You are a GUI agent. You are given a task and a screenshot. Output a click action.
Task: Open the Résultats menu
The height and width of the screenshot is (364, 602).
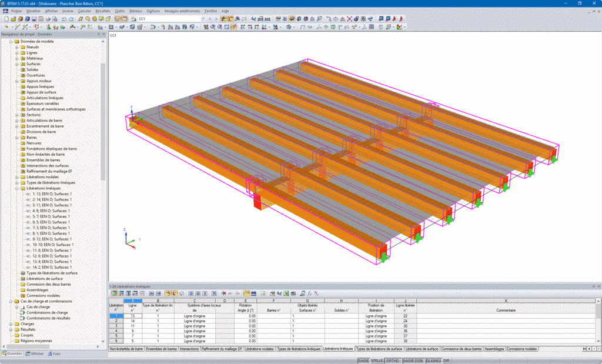[102, 11]
